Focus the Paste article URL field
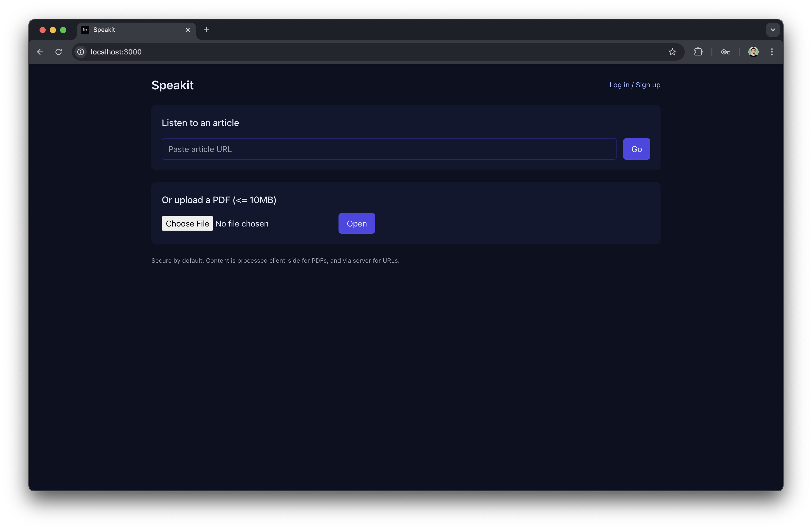Screen dimensions: 812x529 [x=389, y=149]
